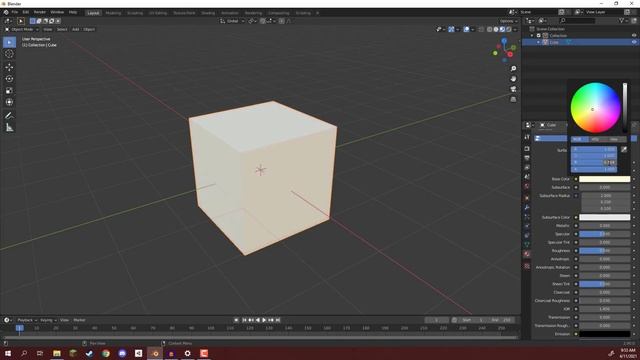Toggle viewport overlays on or off
Screen dimensions: 640x360
coord(466,29)
